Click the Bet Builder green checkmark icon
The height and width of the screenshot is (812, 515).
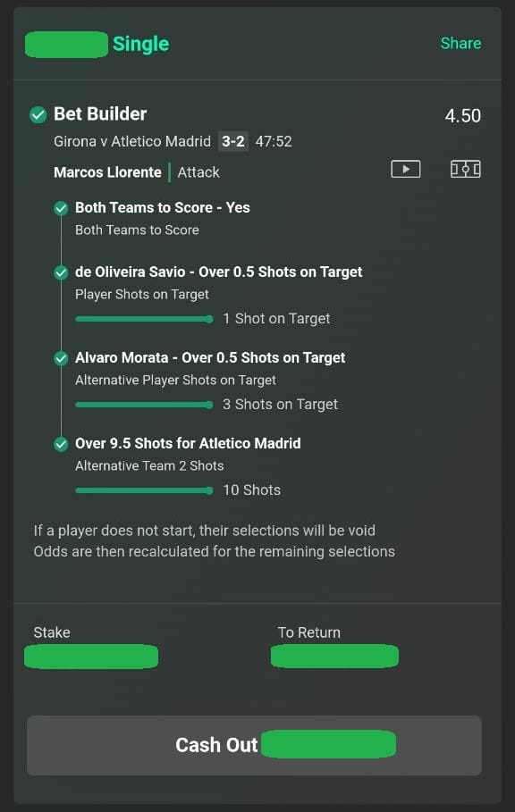pos(38,114)
